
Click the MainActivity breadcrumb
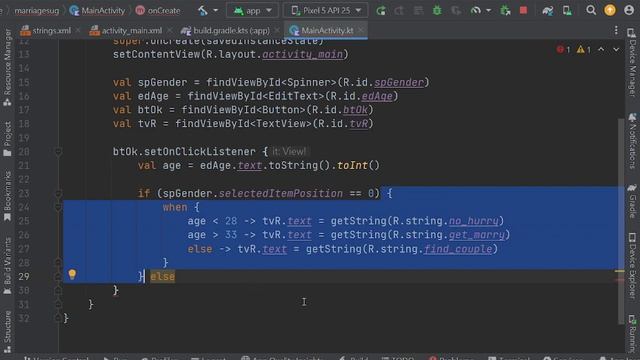click(97, 11)
